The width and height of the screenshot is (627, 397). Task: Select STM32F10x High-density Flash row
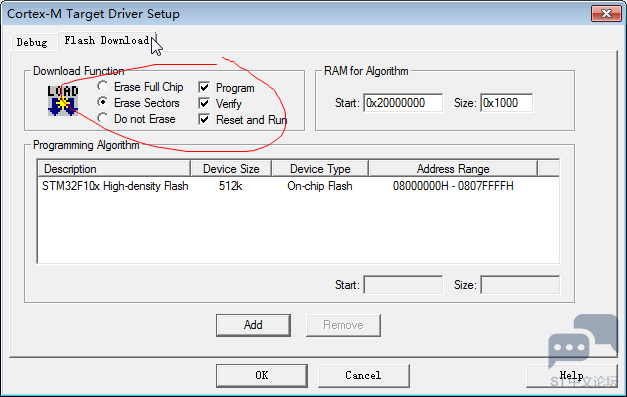(298, 186)
